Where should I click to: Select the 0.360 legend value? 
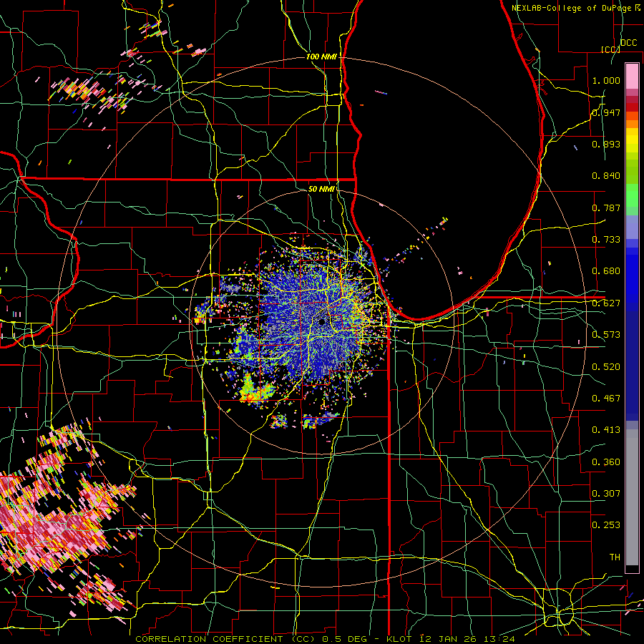click(606, 462)
